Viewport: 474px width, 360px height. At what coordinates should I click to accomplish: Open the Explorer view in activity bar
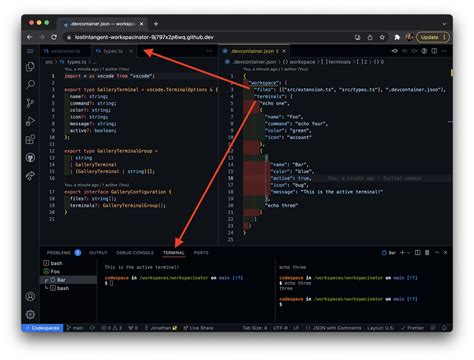point(30,67)
